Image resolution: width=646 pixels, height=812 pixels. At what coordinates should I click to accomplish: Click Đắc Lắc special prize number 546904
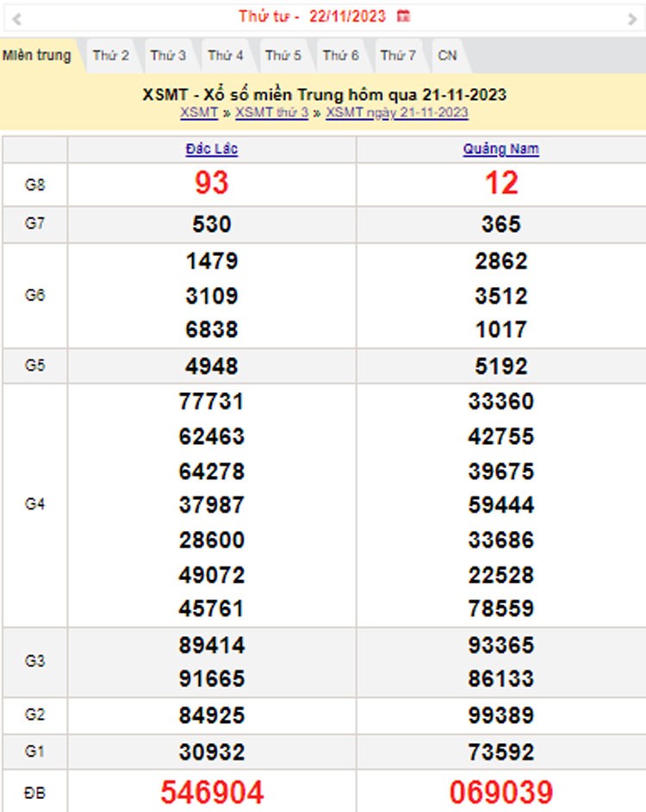pos(212,791)
